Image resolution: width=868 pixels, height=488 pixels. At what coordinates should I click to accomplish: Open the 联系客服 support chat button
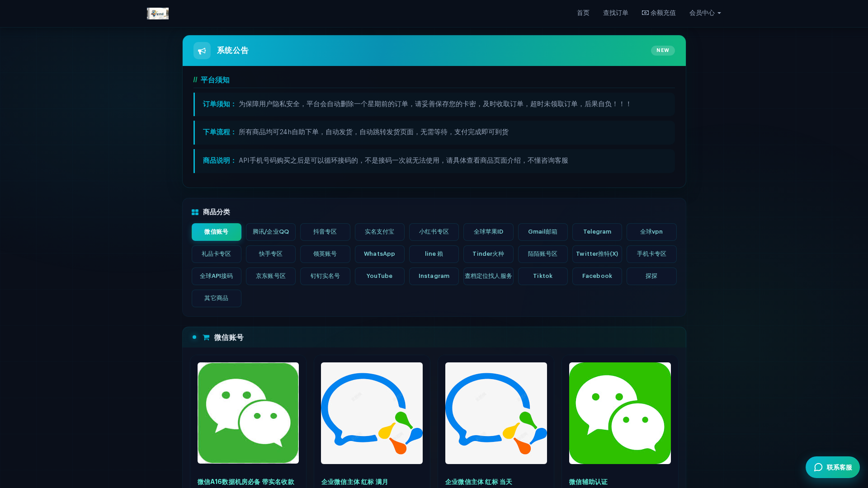(833, 467)
